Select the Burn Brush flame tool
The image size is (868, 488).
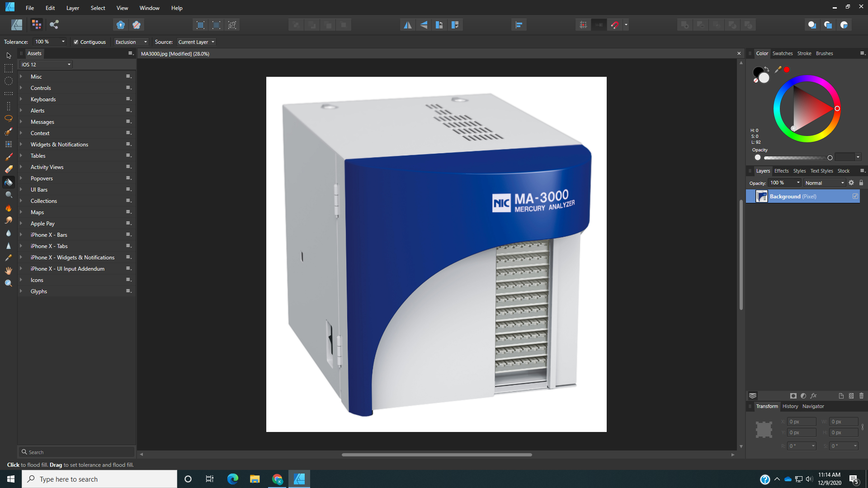[x=9, y=208]
